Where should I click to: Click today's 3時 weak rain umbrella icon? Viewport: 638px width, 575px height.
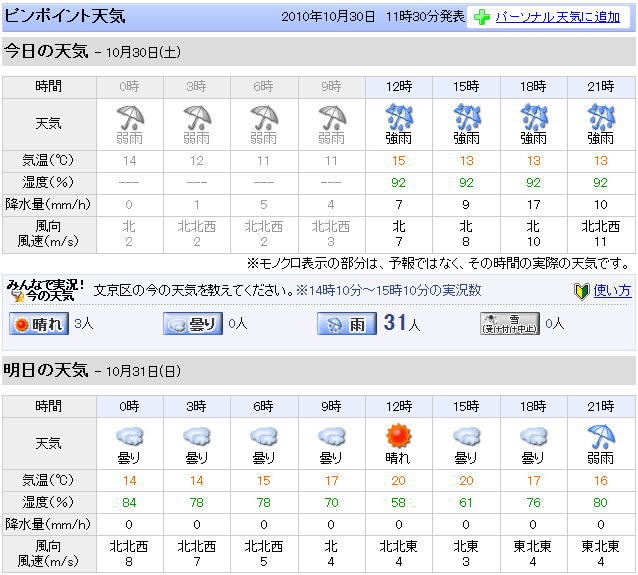197,118
